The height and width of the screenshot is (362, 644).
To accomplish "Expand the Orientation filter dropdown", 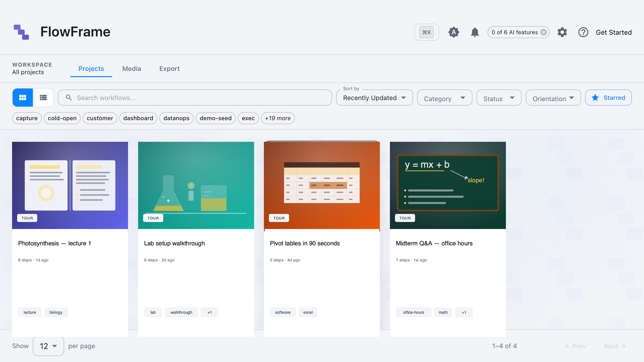I will 553,98.
